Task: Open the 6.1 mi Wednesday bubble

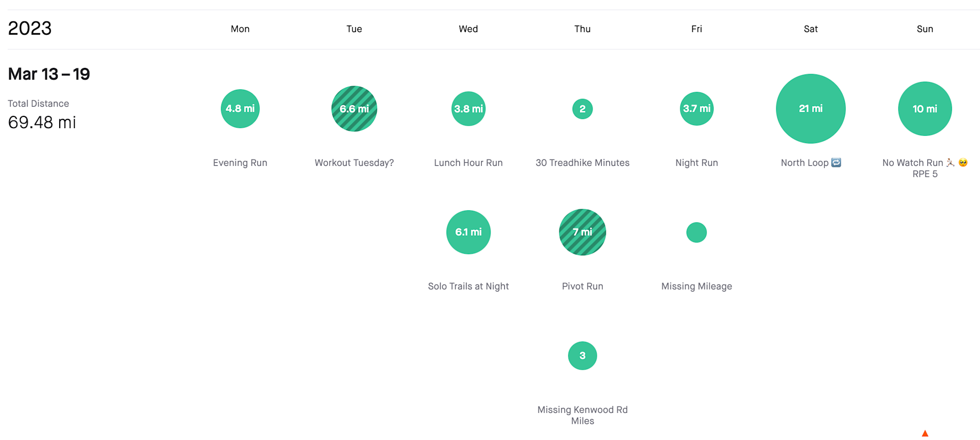Action: tap(468, 232)
